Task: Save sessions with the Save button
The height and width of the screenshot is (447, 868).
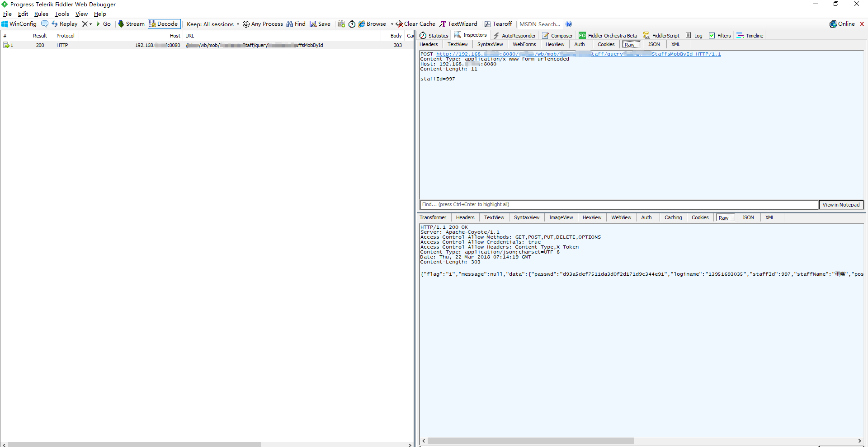Action: coord(320,24)
